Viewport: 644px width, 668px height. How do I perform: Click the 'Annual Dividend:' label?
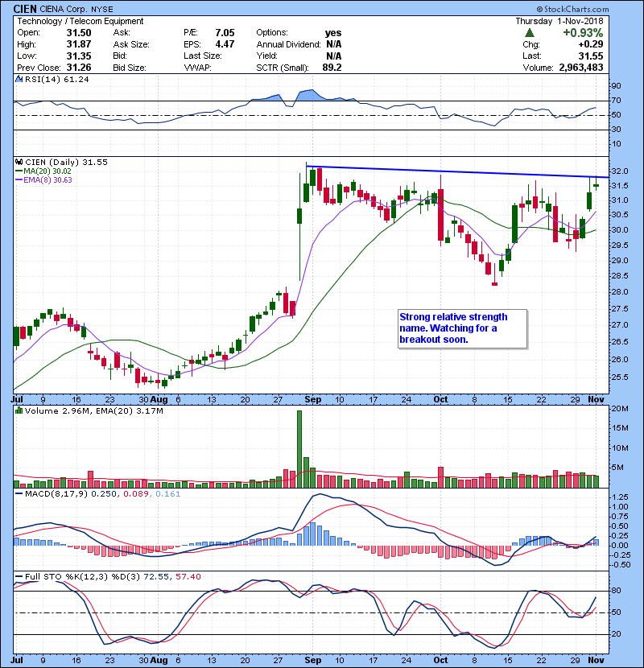click(x=288, y=44)
